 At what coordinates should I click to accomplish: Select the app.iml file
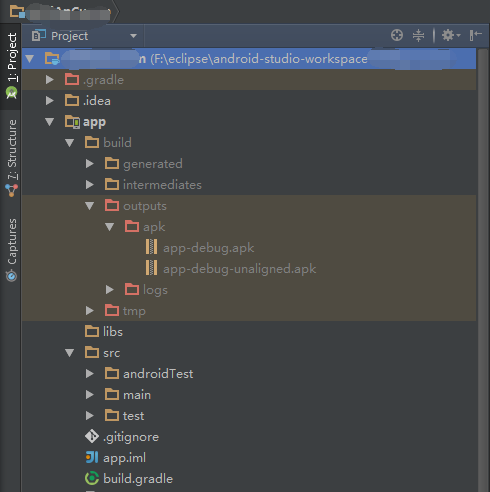(x=124, y=458)
